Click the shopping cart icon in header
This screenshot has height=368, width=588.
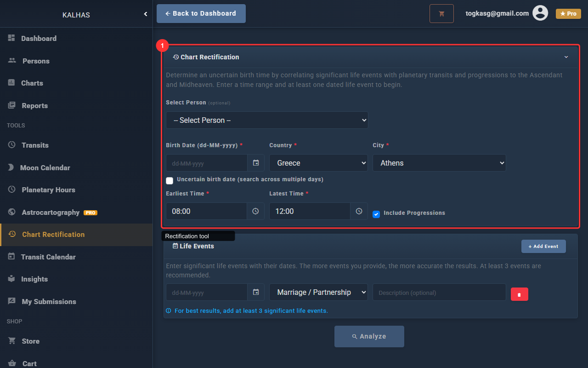pos(441,14)
